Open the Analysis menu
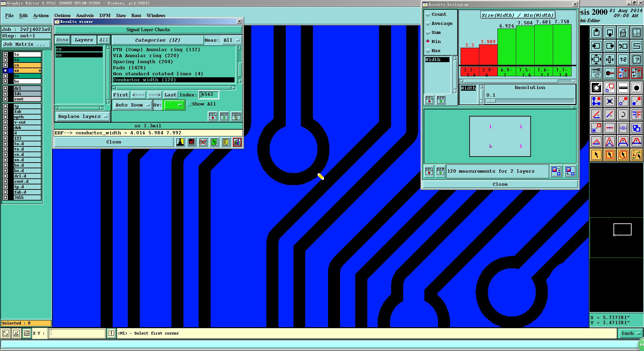Image resolution: width=644 pixels, height=351 pixels. point(85,15)
